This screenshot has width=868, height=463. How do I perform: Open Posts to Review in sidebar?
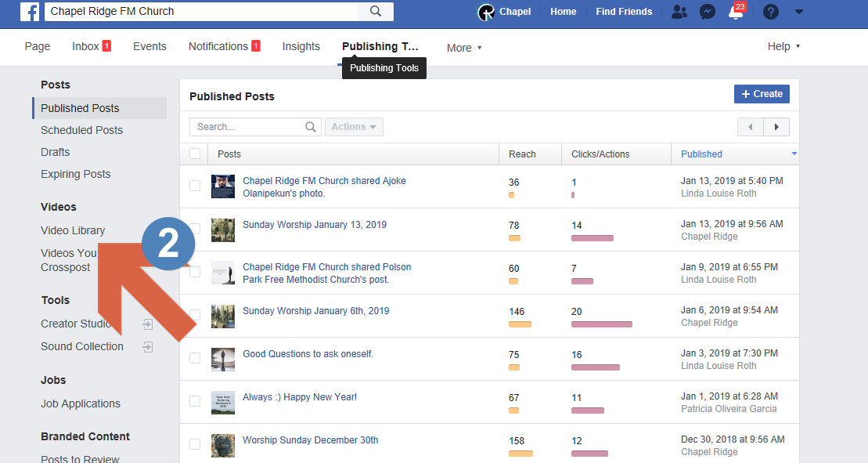tap(81, 458)
